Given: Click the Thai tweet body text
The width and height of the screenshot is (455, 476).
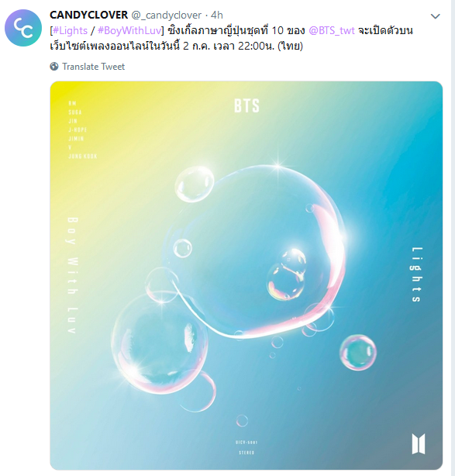Looking at the screenshot, I should click(231, 38).
